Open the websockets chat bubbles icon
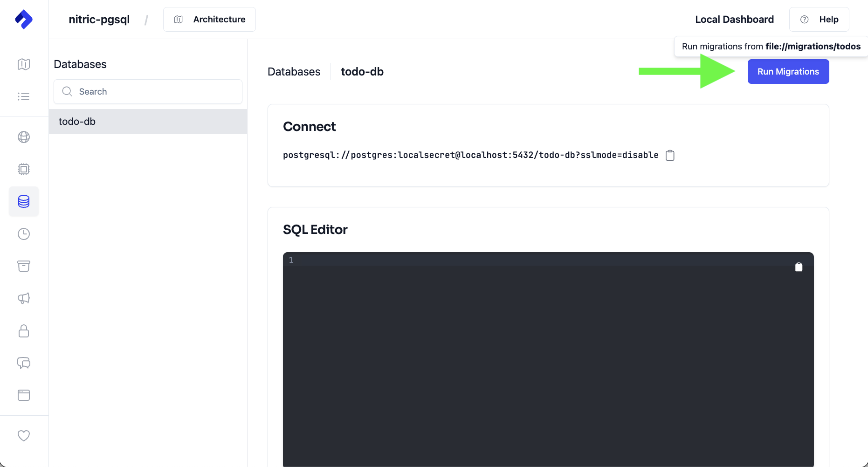Viewport: 868px width, 467px height. (x=24, y=363)
